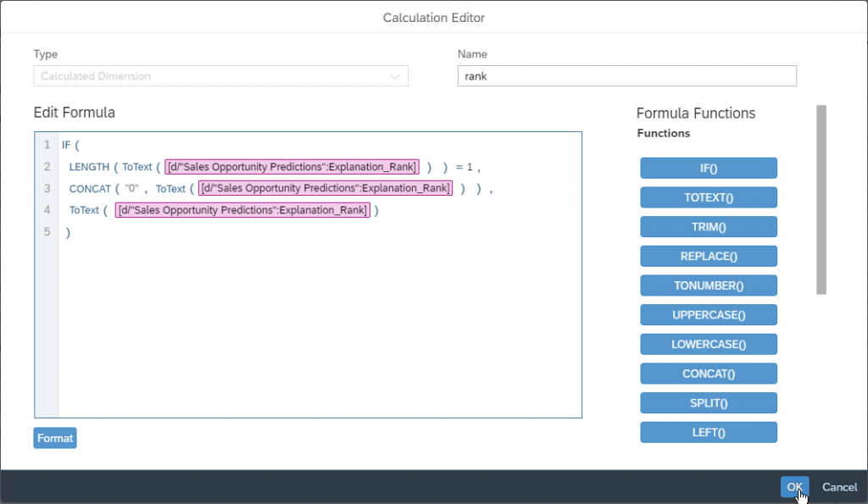Select Explanation_Rank token on formula line 4
This screenshot has height=504, width=868.
pyautogui.click(x=242, y=210)
